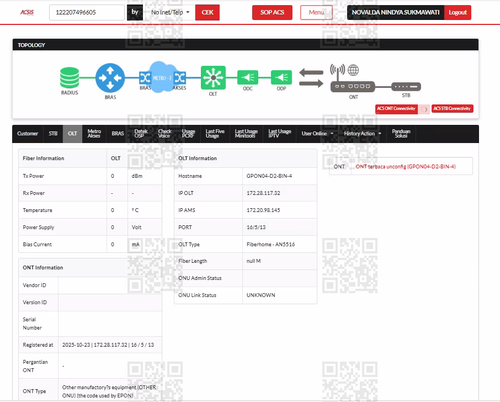Click the Serial Number label
The width and height of the screenshot is (500, 402).
[x=32, y=324]
